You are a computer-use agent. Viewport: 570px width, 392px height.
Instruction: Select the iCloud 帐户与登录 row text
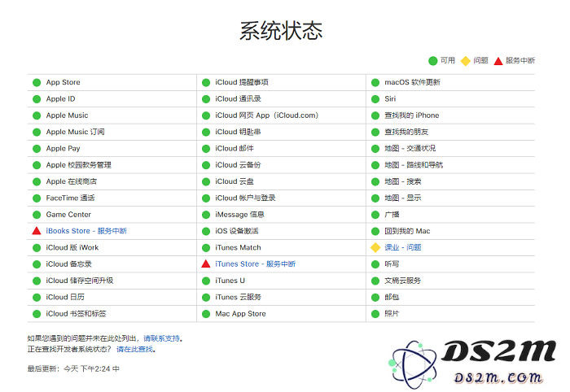tap(245, 198)
